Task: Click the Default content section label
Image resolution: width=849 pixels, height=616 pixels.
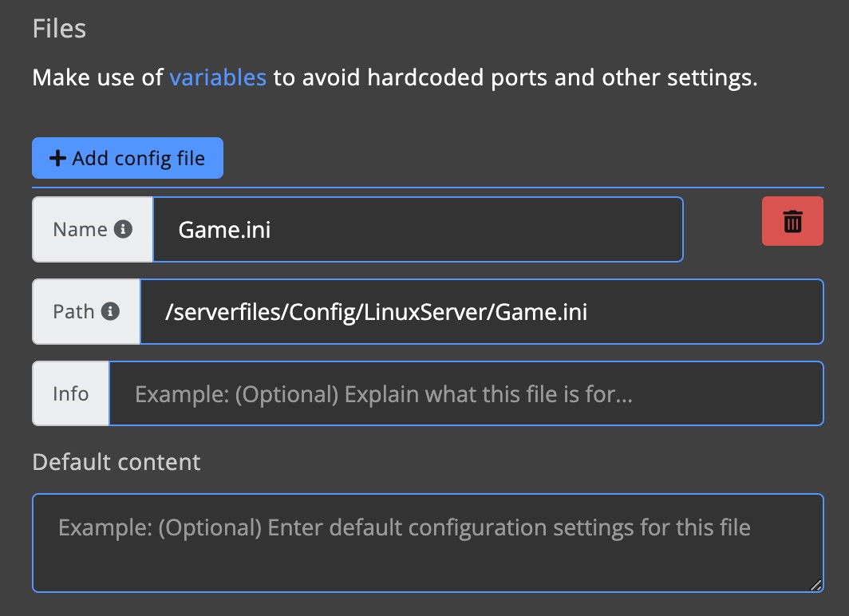Action: click(x=116, y=462)
